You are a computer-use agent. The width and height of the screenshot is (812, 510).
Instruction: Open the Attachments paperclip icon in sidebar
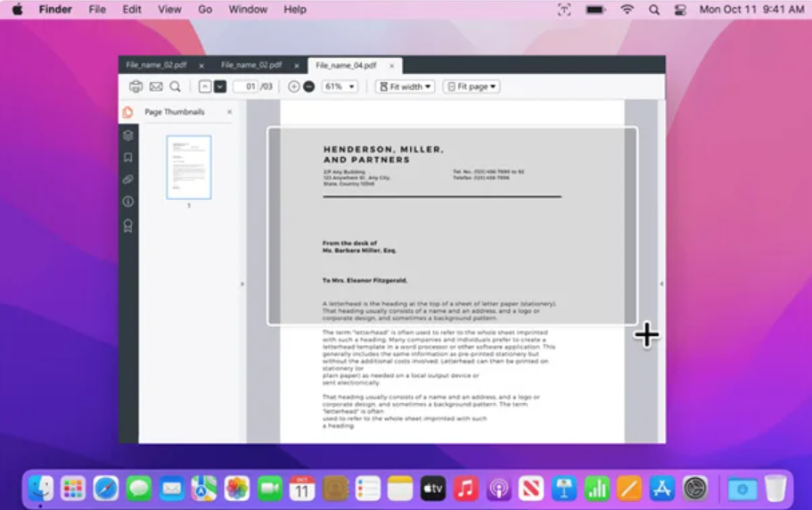click(128, 179)
